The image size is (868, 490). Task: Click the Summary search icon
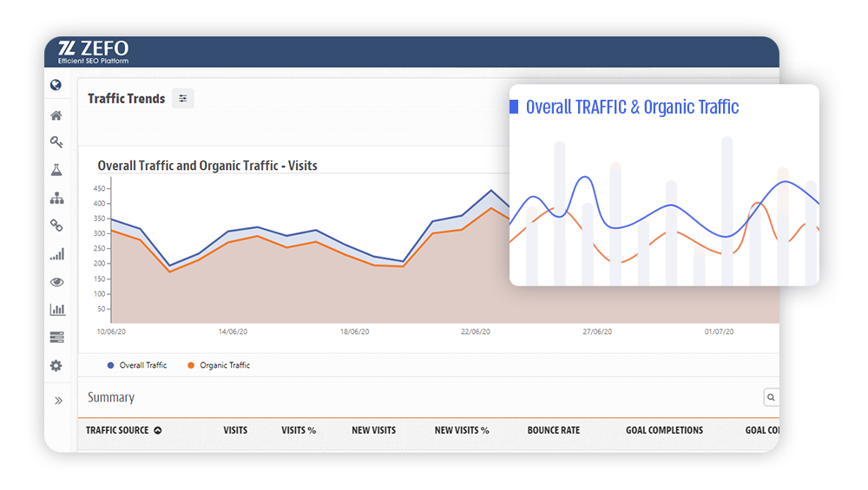[x=771, y=397]
